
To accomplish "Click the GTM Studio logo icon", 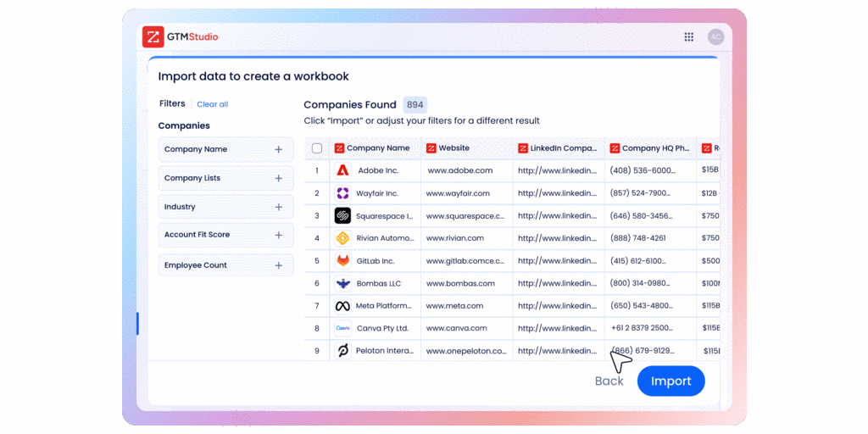I will [x=153, y=37].
